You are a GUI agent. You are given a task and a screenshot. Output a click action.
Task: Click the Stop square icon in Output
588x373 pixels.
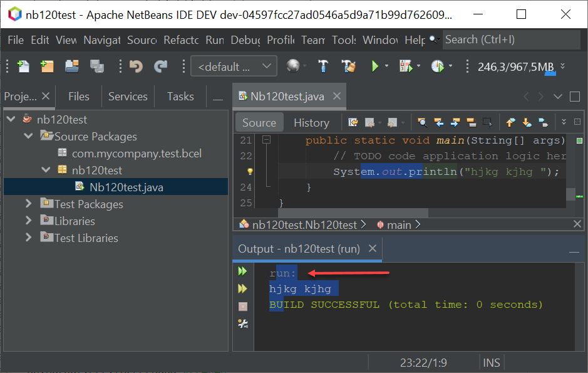[243, 307]
